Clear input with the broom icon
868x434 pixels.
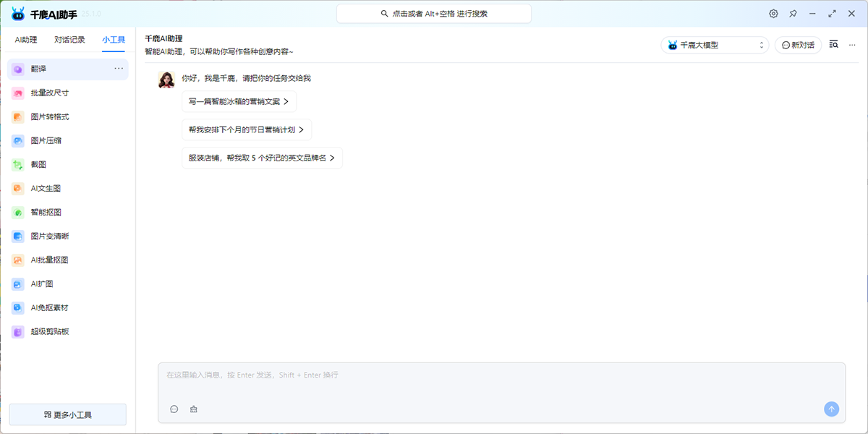click(193, 409)
